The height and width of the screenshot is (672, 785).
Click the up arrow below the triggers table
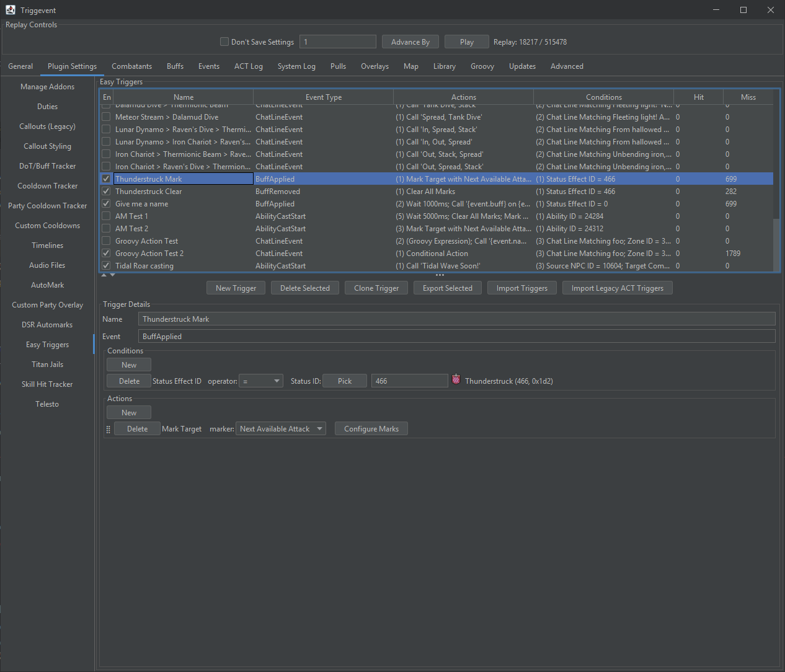(x=104, y=275)
